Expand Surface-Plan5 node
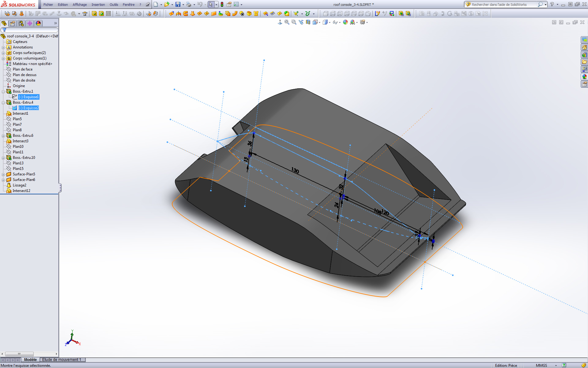 click(3, 174)
